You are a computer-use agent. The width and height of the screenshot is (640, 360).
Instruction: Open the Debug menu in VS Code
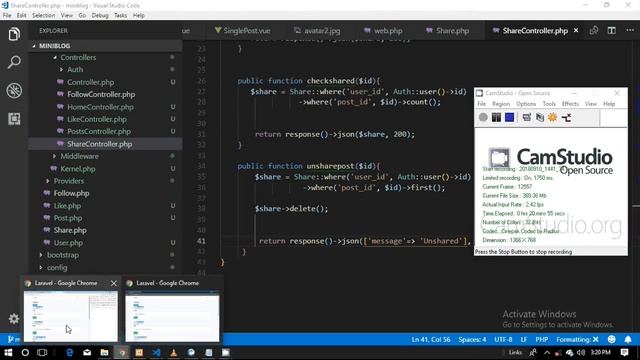point(100,16)
